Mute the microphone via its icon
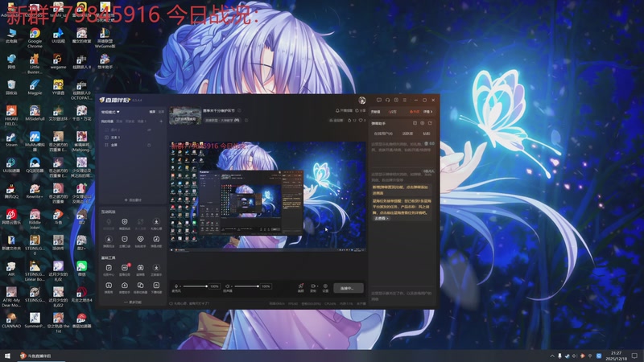The image size is (644, 362). click(x=176, y=286)
